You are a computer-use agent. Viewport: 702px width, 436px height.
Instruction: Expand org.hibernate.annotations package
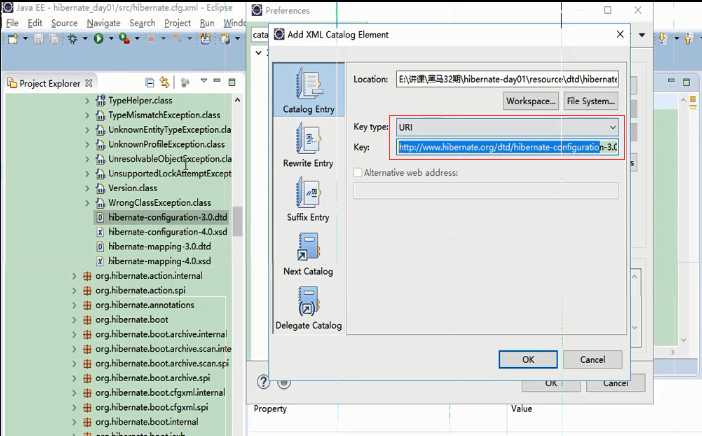tap(74, 305)
